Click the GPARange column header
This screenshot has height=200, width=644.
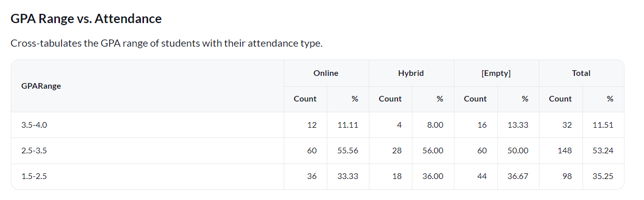pyautogui.click(x=41, y=86)
